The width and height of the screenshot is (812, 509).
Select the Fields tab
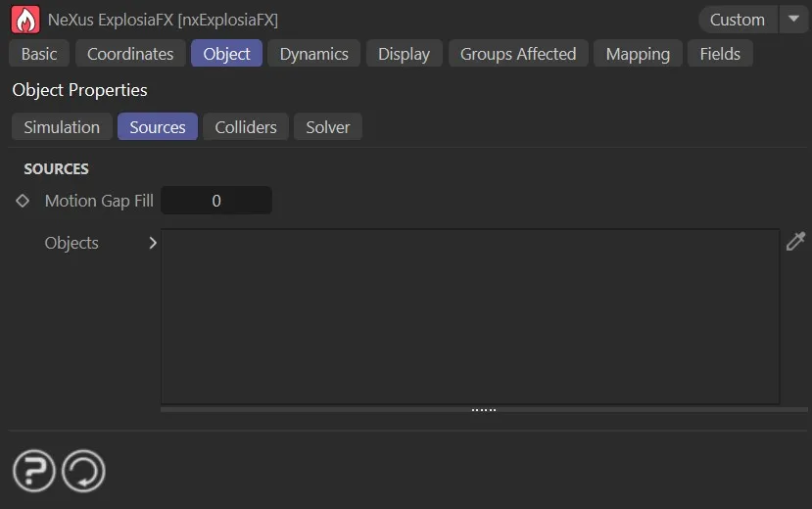tap(720, 54)
